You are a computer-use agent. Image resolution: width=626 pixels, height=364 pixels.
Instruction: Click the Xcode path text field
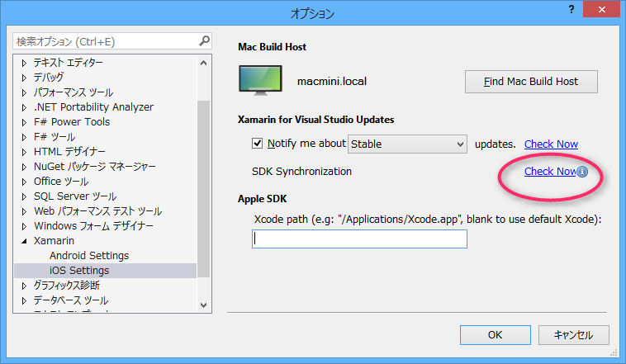(x=359, y=239)
